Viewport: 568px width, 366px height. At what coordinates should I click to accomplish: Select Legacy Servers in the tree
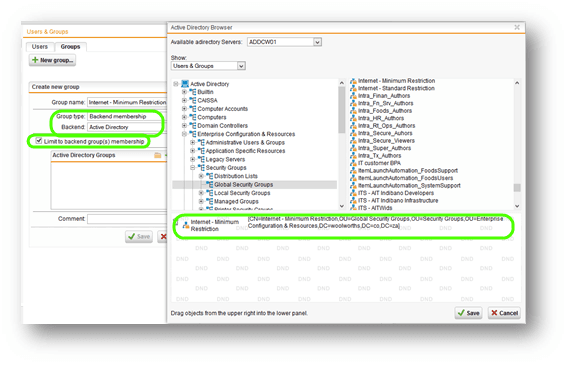tap(225, 159)
